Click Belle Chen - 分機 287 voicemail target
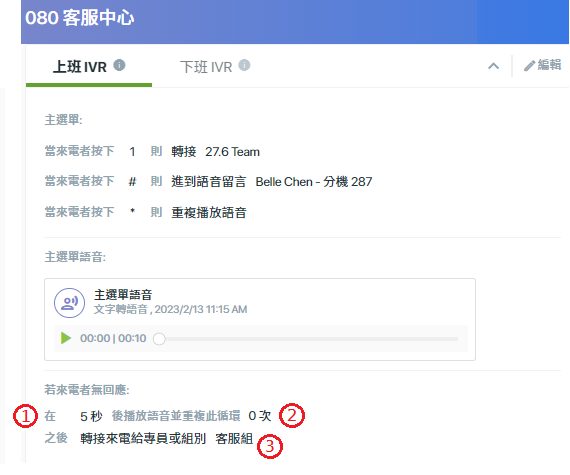 pyautogui.click(x=314, y=182)
